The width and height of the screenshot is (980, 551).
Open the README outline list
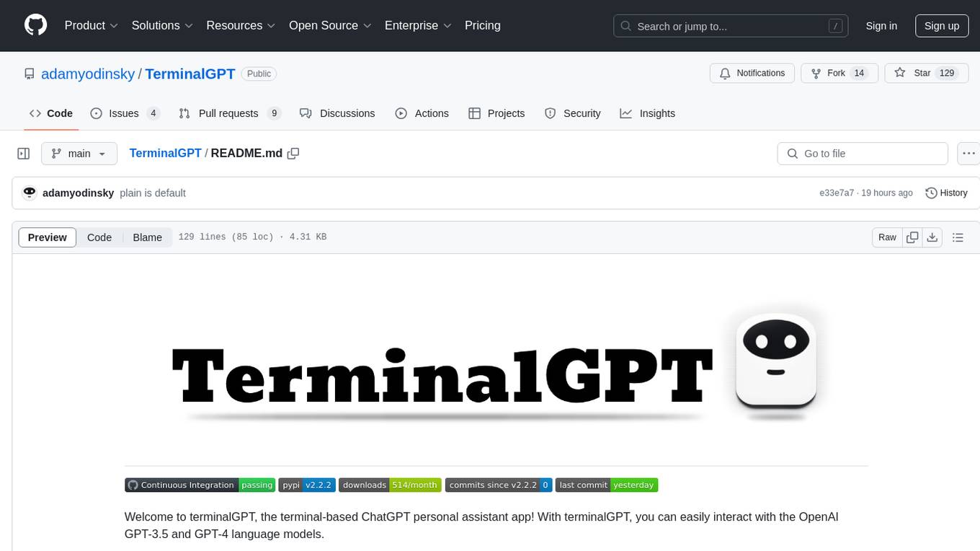[x=958, y=237]
